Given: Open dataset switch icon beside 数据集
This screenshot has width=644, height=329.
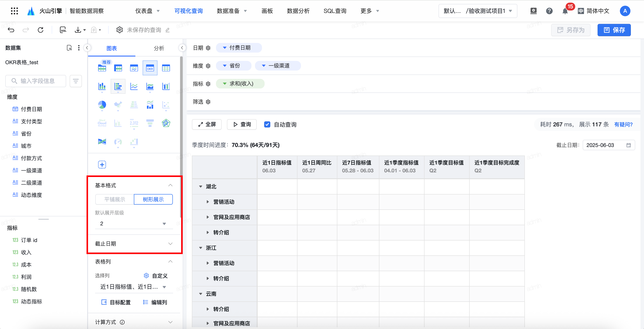Looking at the screenshot, I should click(69, 48).
